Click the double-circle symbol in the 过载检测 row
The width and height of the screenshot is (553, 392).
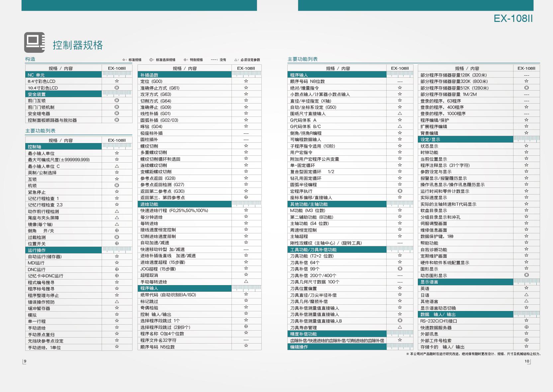[x=117, y=237]
